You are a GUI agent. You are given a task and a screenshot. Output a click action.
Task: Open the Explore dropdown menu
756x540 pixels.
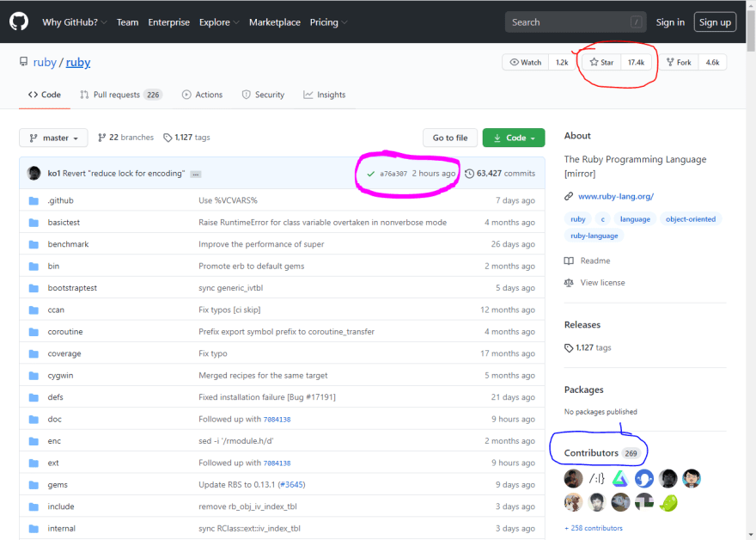point(219,22)
